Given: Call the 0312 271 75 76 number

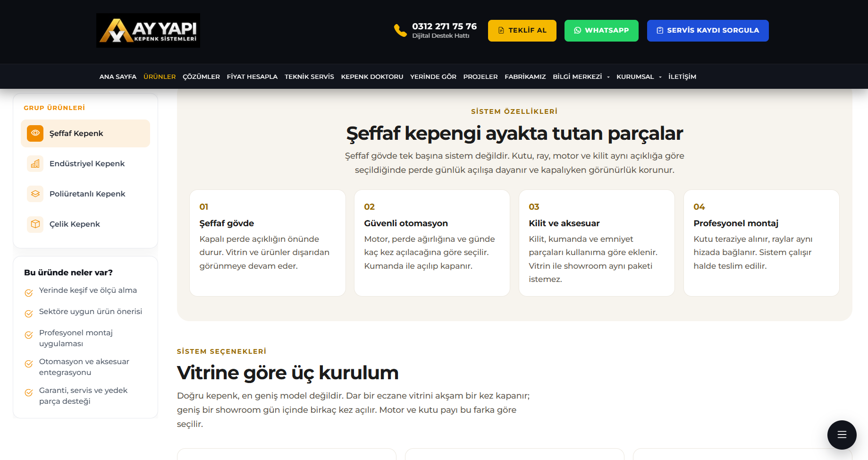Looking at the screenshot, I should [444, 26].
